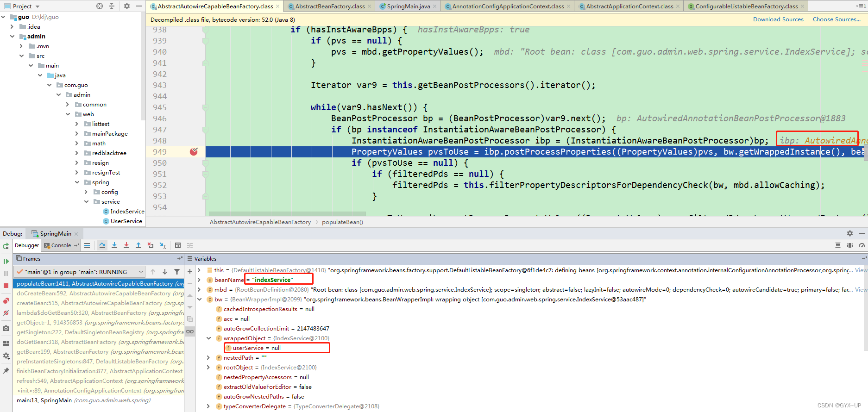This screenshot has height=412, width=868.
Task: Step out (blue up arrow)
Action: click(138, 245)
